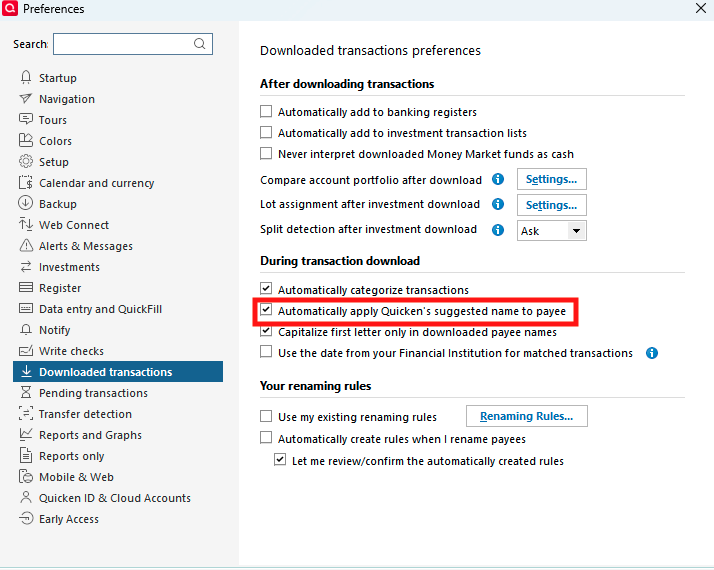Click the Transfer detection bracket icon
Screen dimensions: 714x570
coord(26,413)
